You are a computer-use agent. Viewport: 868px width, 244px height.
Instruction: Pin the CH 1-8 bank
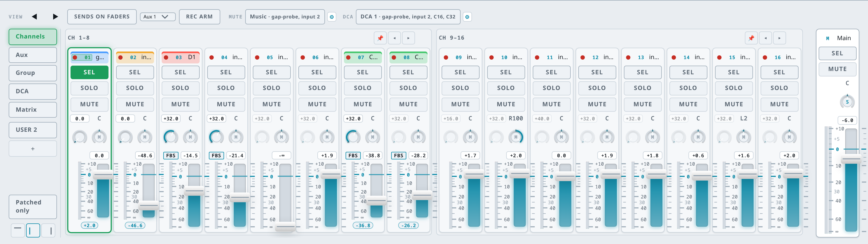380,38
